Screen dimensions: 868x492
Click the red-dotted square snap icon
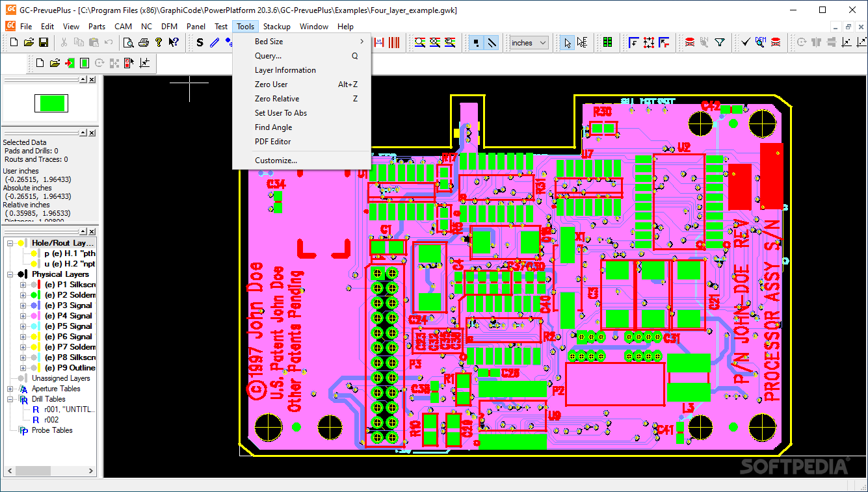tap(649, 42)
